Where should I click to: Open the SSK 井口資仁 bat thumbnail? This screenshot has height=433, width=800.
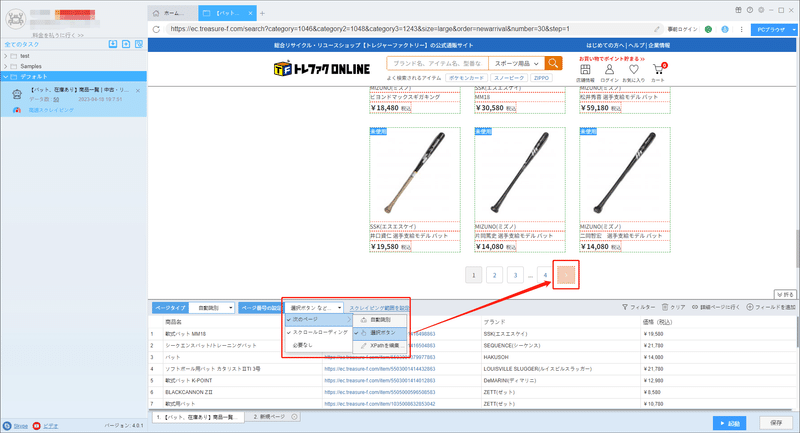415,173
